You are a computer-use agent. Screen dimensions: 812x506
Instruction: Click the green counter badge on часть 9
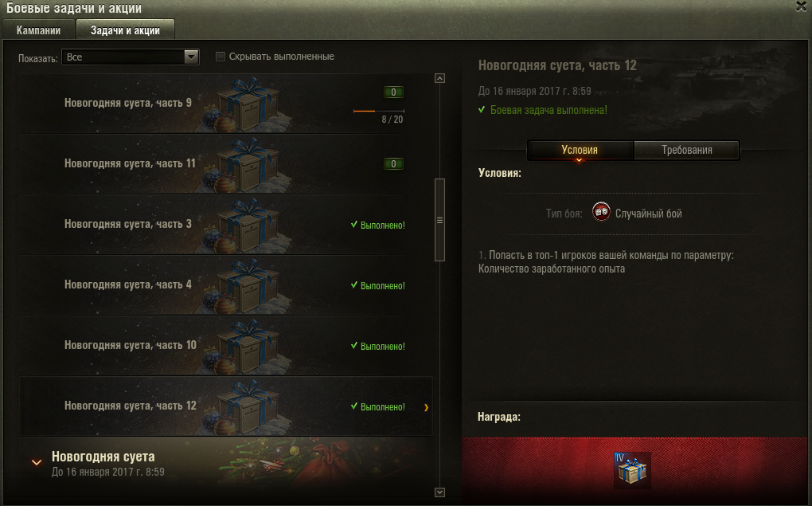(x=393, y=92)
